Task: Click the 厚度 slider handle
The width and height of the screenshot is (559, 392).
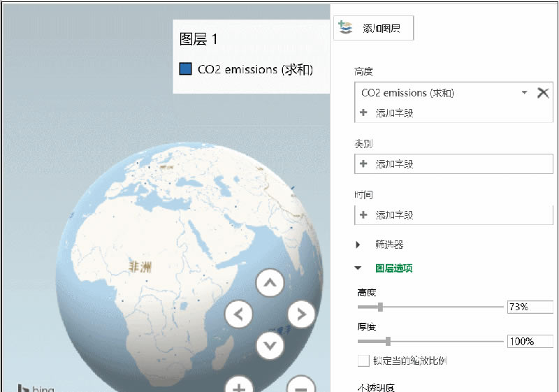Action: coord(388,342)
